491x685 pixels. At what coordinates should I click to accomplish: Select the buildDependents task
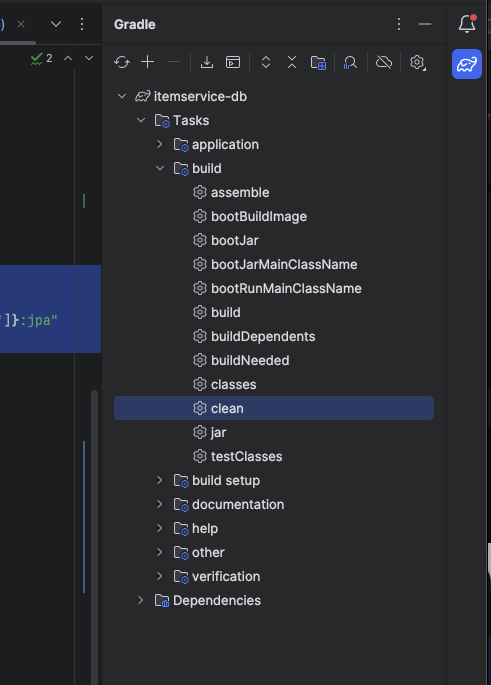click(x=274, y=336)
